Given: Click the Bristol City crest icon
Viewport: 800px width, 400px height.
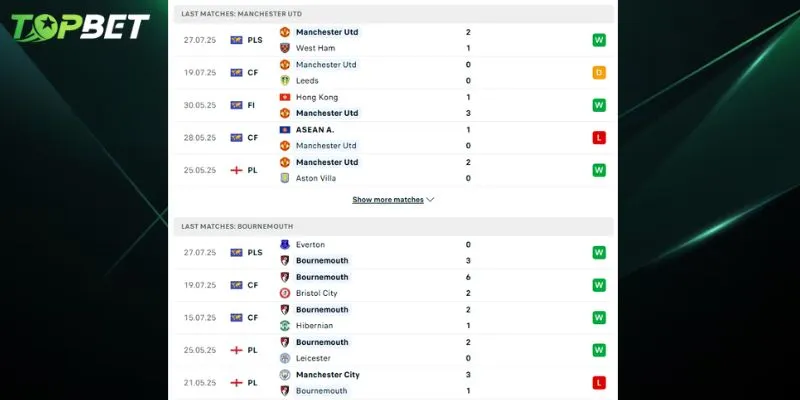Looking at the screenshot, I should tap(284, 293).
